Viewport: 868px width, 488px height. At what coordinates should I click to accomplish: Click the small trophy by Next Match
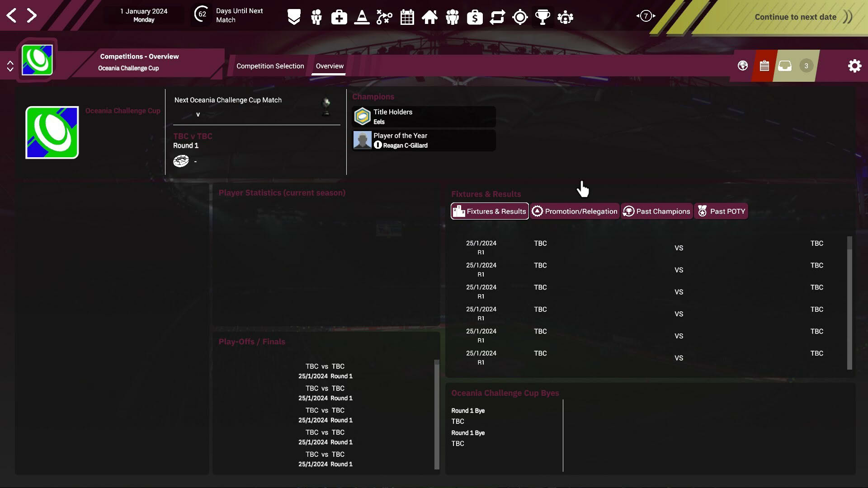click(x=326, y=107)
